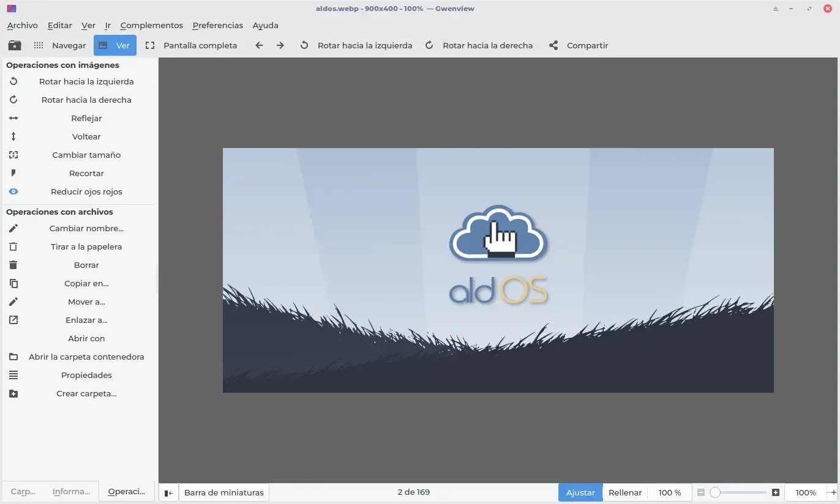Go to previous image with left arrow
Image resolution: width=840 pixels, height=504 pixels.
click(259, 45)
